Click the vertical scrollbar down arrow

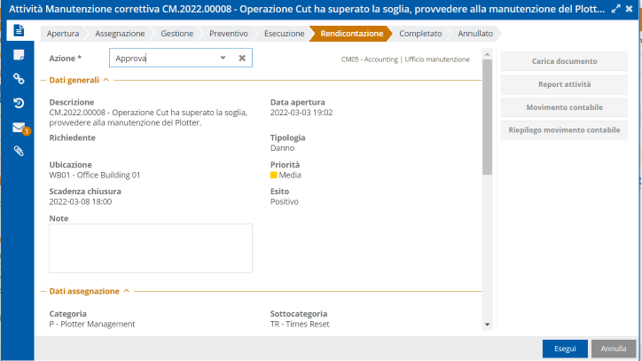[x=487, y=325]
